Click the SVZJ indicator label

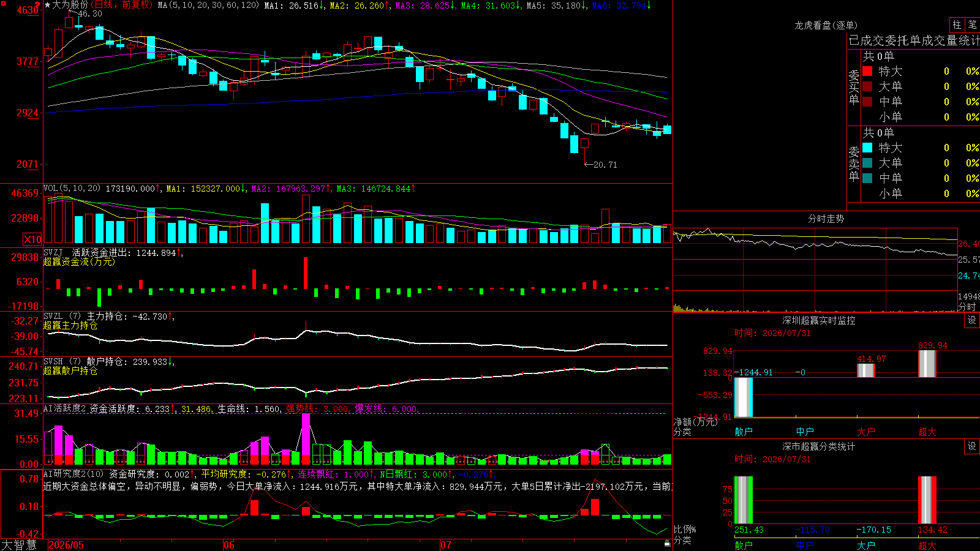tap(53, 252)
